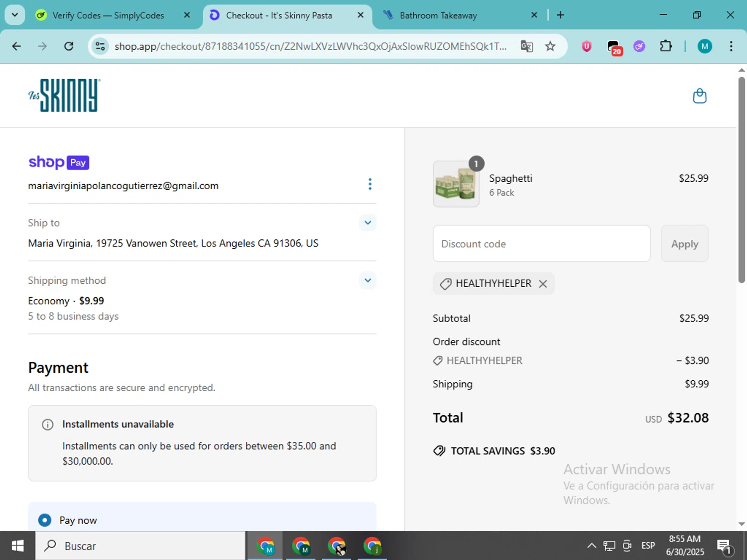Open the translate page icon in the address bar

[x=526, y=46]
